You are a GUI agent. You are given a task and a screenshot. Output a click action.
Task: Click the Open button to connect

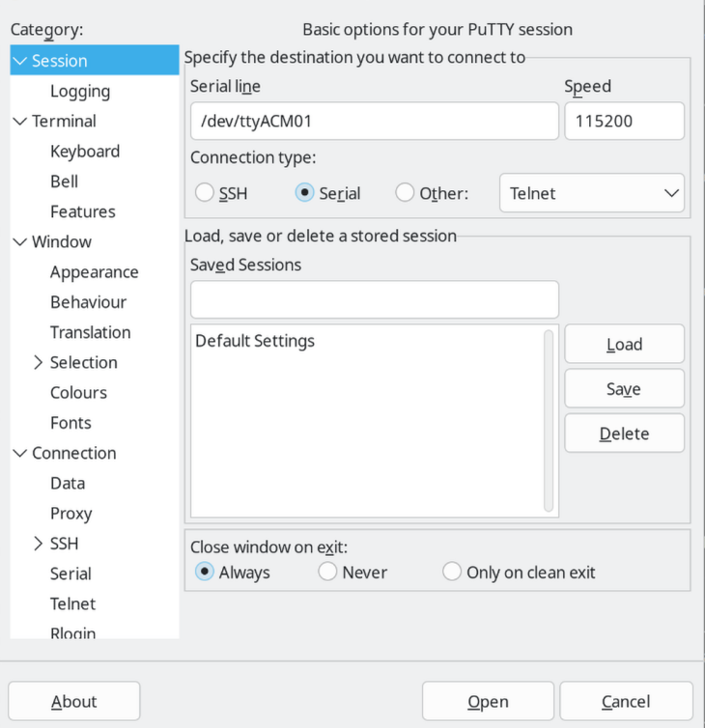point(488,702)
